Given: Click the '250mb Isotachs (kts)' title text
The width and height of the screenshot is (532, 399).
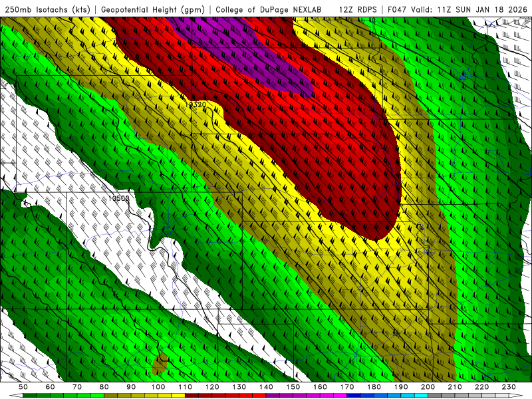Looking at the screenshot, I should click(47, 10).
